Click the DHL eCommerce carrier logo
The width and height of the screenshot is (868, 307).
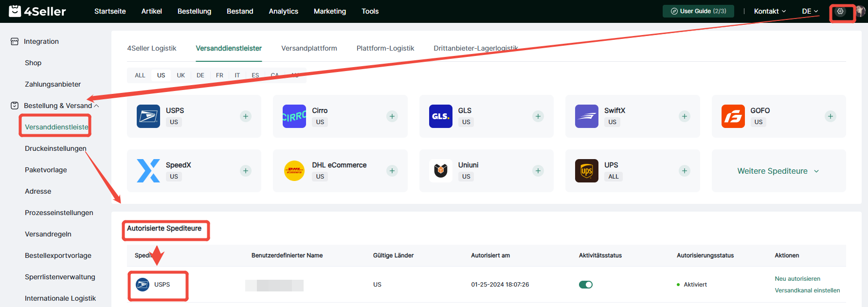(294, 171)
